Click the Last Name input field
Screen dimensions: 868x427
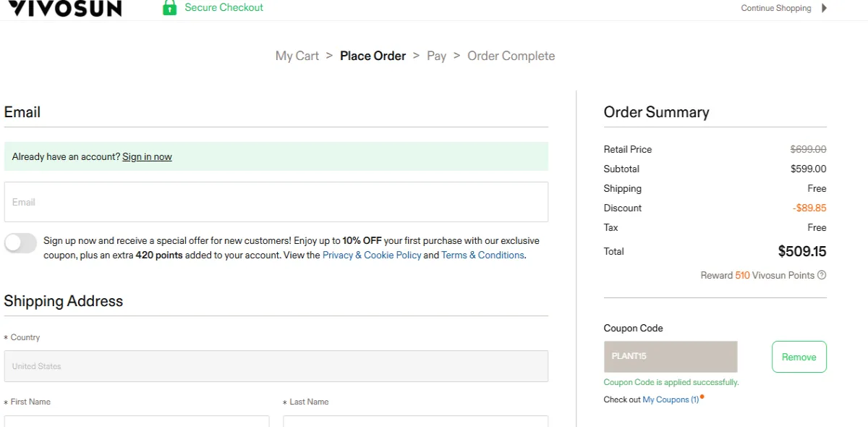(415, 423)
